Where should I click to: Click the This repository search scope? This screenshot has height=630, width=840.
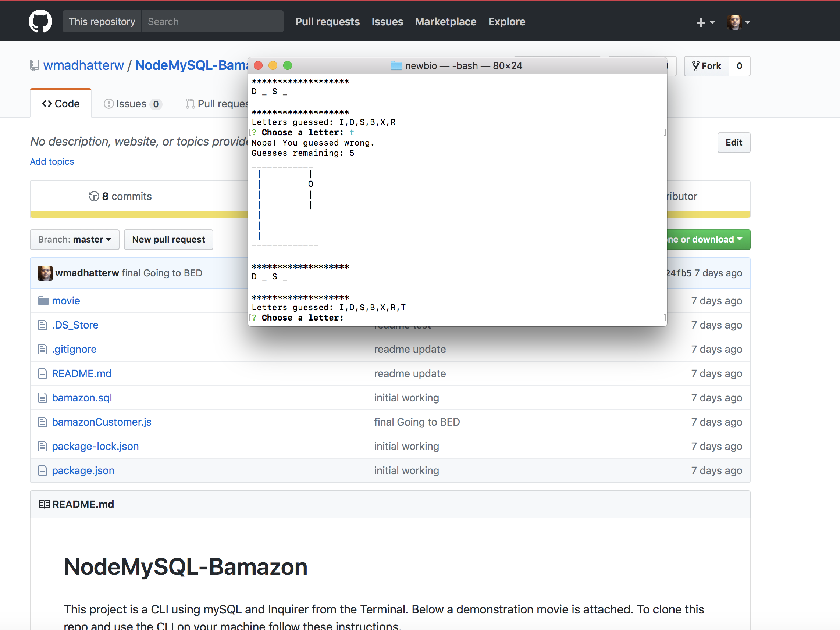[x=102, y=22]
